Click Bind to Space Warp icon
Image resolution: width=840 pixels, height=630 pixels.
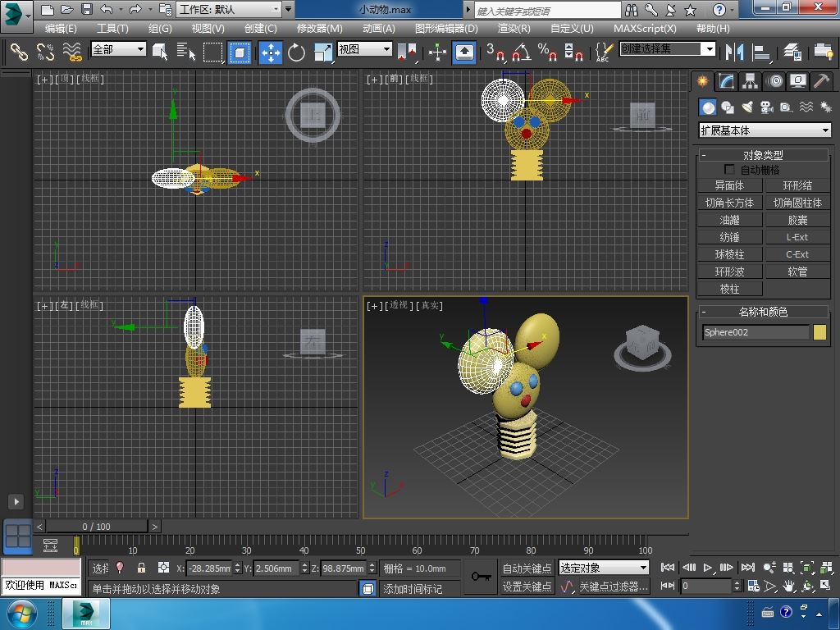click(x=72, y=52)
